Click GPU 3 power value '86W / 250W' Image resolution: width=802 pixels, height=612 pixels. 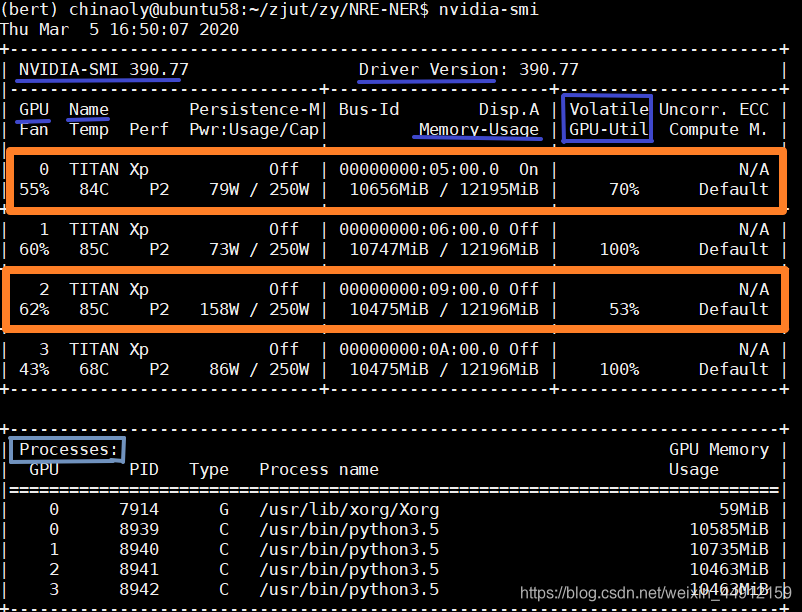[259, 369]
